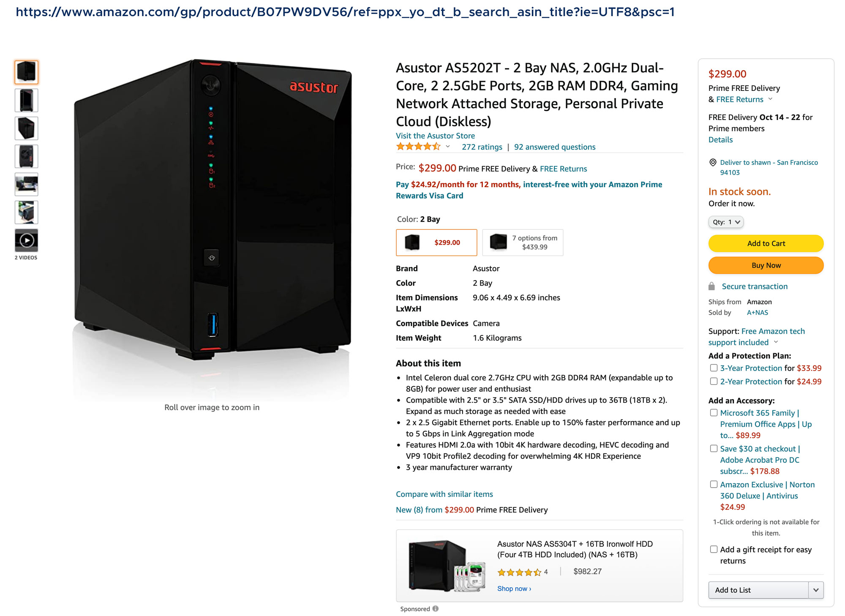Image resolution: width=845 pixels, height=616 pixels.
Task: Add the item to cart
Action: pos(766,243)
